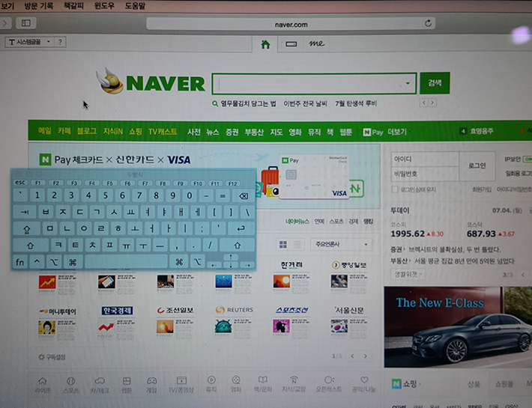Viewport: 532px width, 408px height.
Task: Open the 뮤직 icon in the bottom bar
Action: click(x=211, y=380)
